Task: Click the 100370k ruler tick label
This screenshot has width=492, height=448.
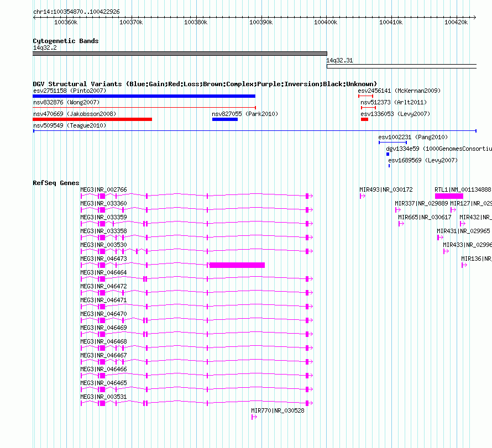Action: [131, 23]
